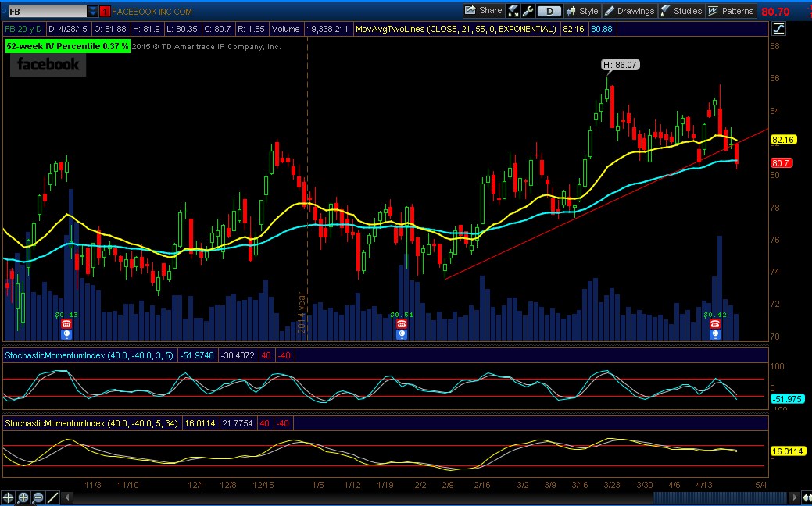Click the earnings phone icon under $0.42
Screen dimensions: 812x506
(x=715, y=324)
